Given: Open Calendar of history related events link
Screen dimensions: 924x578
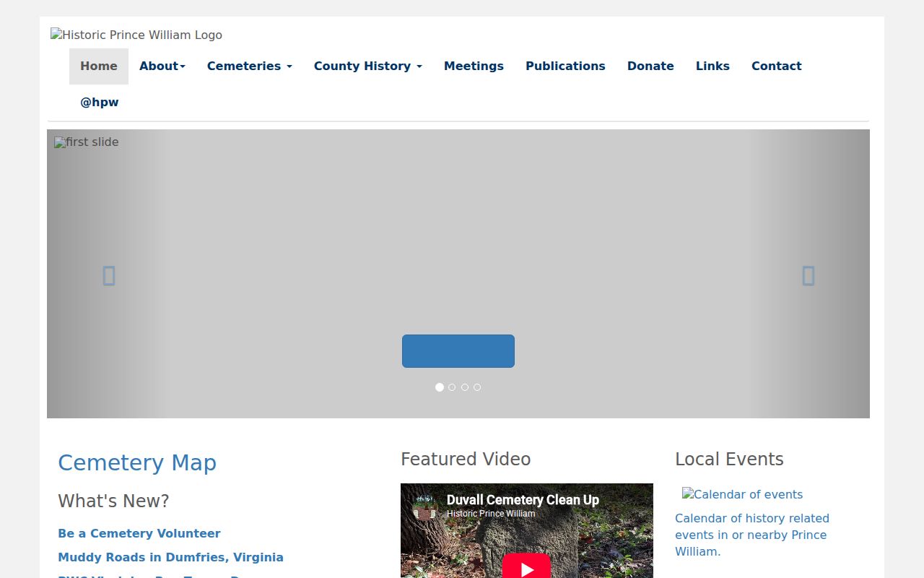Looking at the screenshot, I should [752, 535].
